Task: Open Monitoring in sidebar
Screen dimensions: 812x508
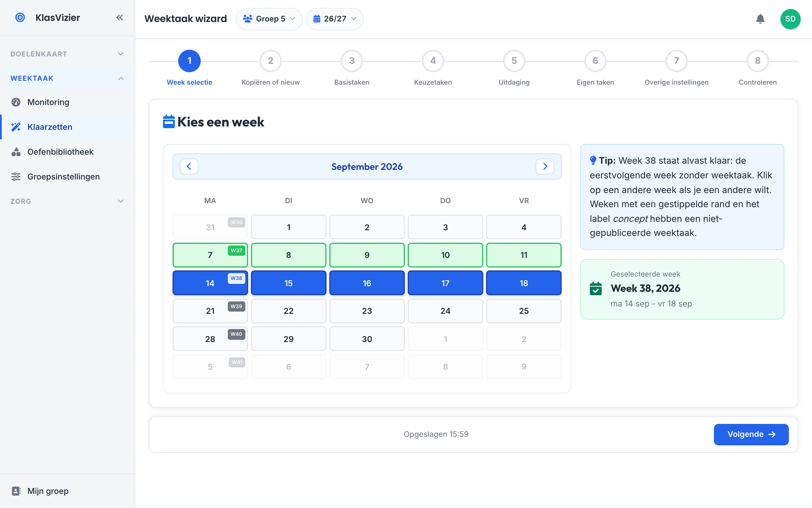Action: (x=67, y=102)
